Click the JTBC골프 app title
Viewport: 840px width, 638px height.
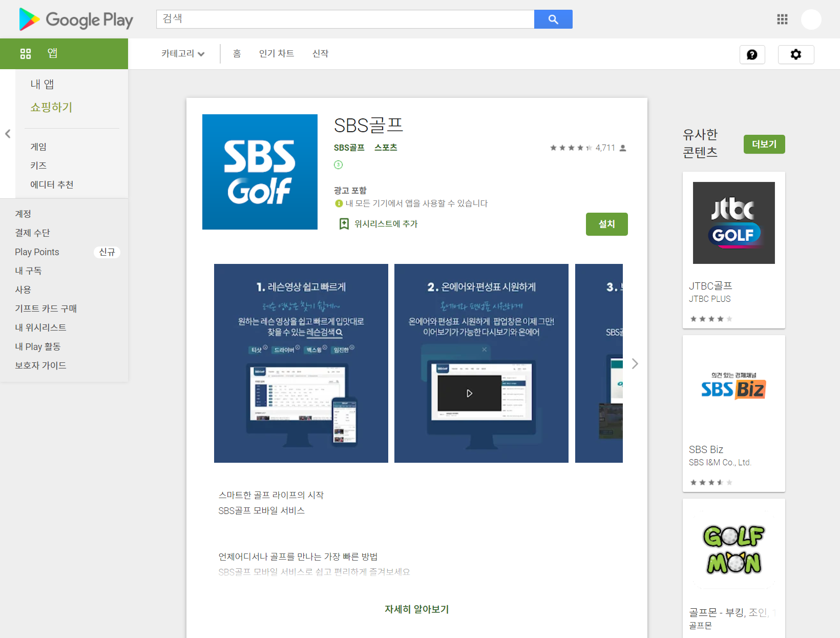coord(710,286)
